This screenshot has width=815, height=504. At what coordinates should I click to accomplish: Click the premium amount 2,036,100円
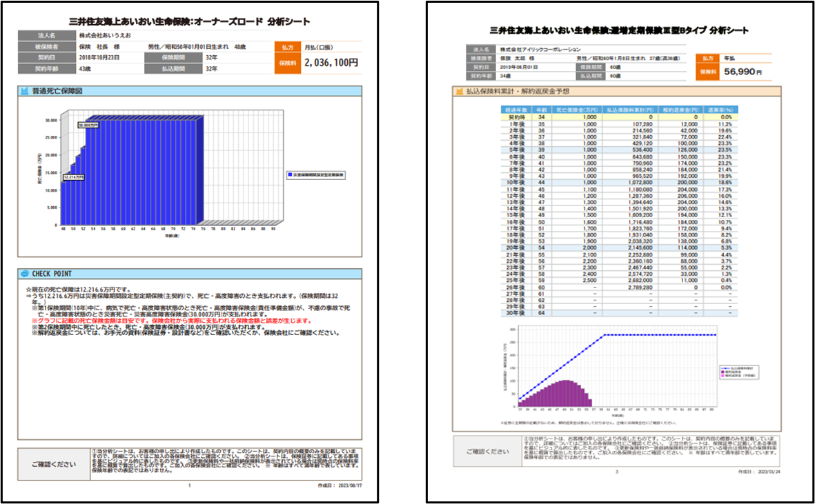[331, 63]
